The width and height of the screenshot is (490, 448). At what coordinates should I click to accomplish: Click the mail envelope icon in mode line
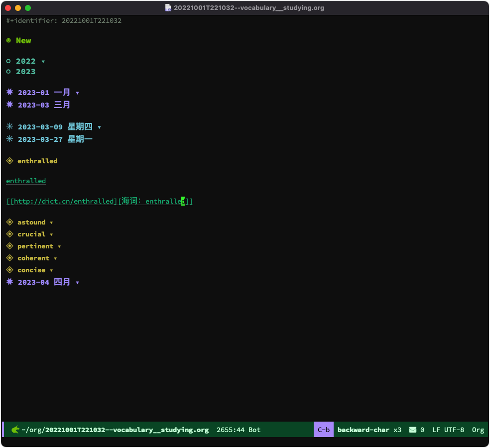pyautogui.click(x=413, y=430)
